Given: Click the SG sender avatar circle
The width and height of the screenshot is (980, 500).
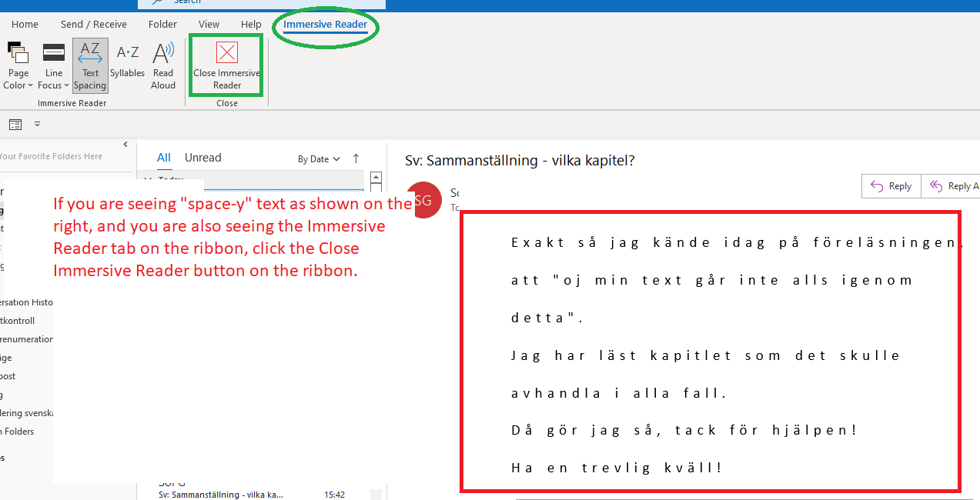Looking at the screenshot, I should (424, 199).
